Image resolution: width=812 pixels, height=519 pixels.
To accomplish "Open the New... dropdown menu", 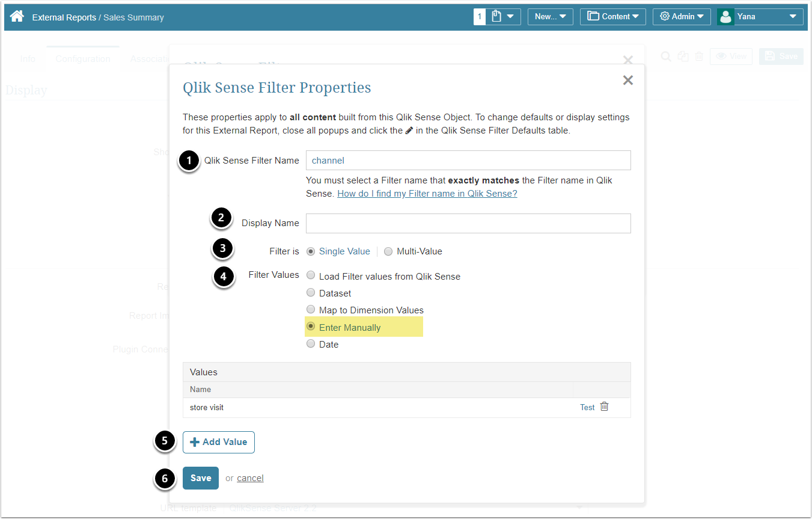I will pos(550,17).
